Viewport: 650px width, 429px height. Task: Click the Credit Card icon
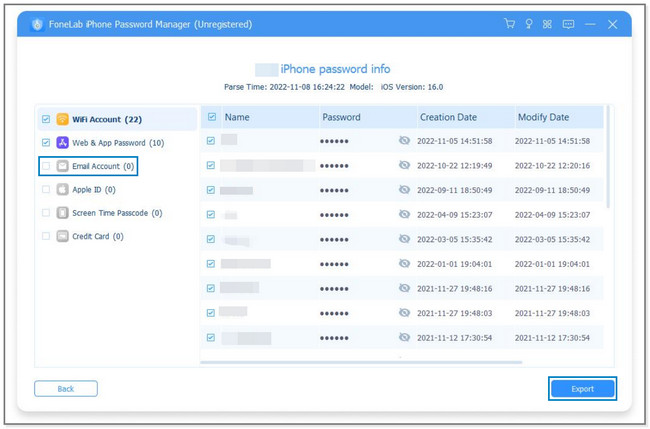point(62,236)
